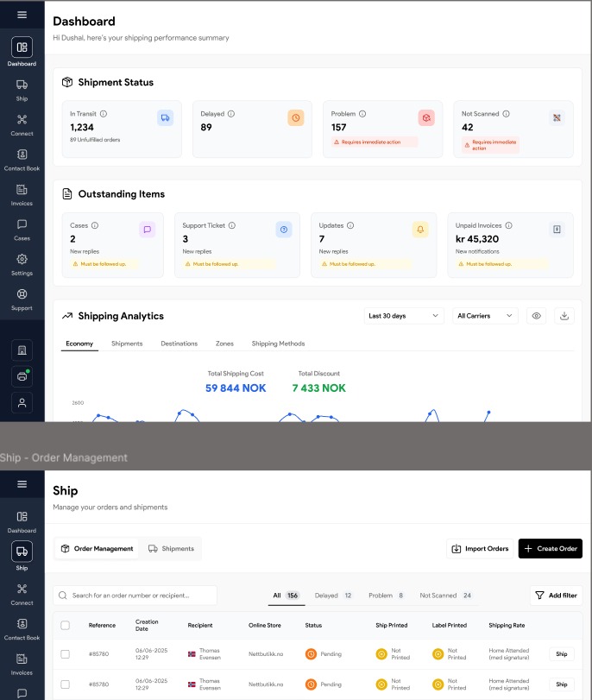Open Support in the sidebar

22,298
